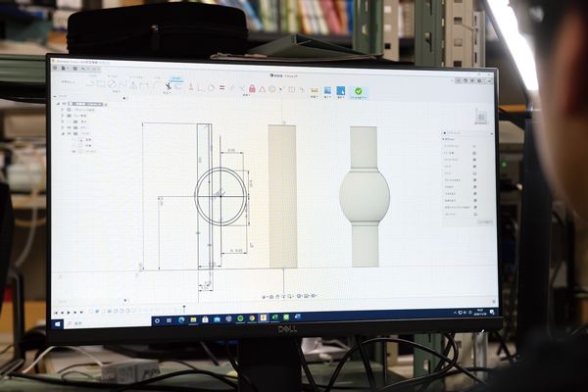The image size is (588, 392).
Task: Jump to timeline start
Action: (56, 312)
